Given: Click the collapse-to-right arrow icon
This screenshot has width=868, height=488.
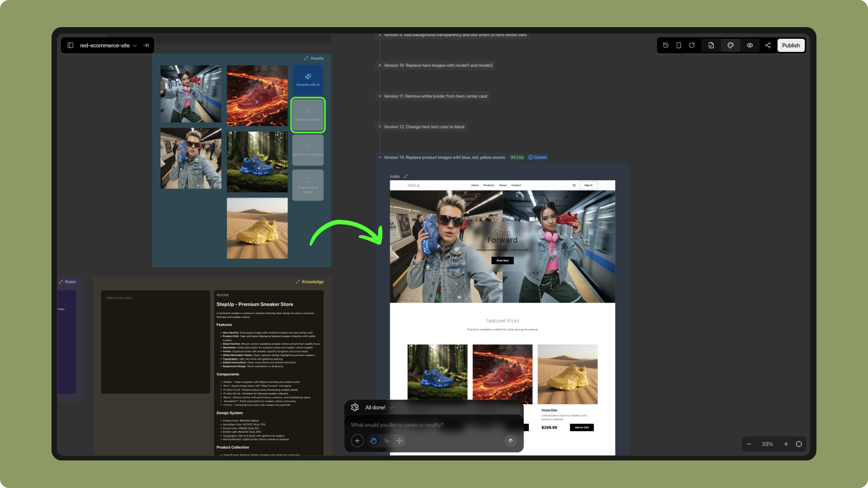Looking at the screenshot, I should (146, 45).
